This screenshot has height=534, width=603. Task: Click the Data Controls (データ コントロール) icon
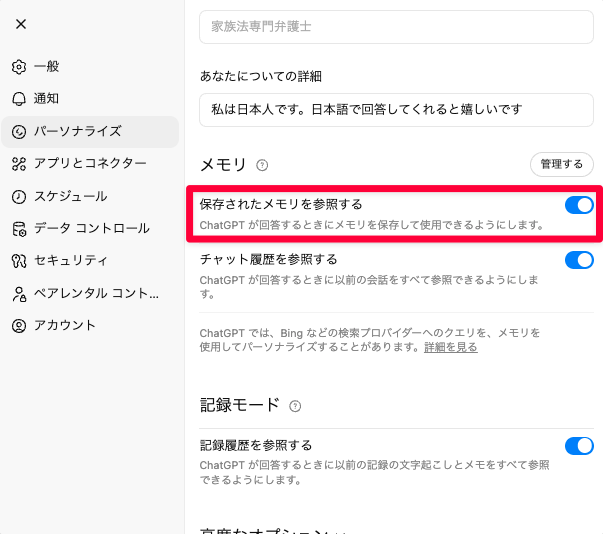click(19, 229)
